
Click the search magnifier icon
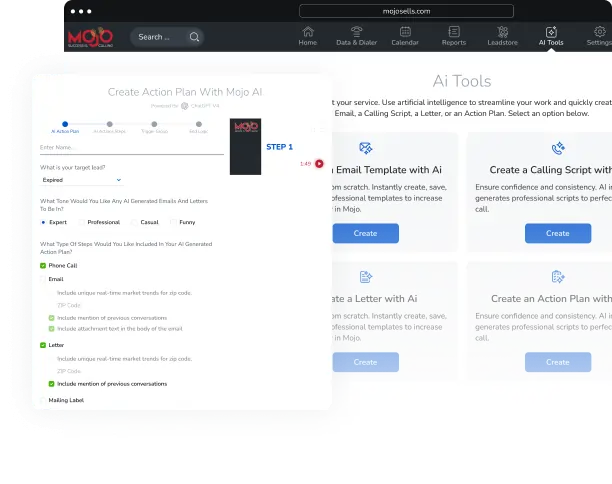(194, 37)
